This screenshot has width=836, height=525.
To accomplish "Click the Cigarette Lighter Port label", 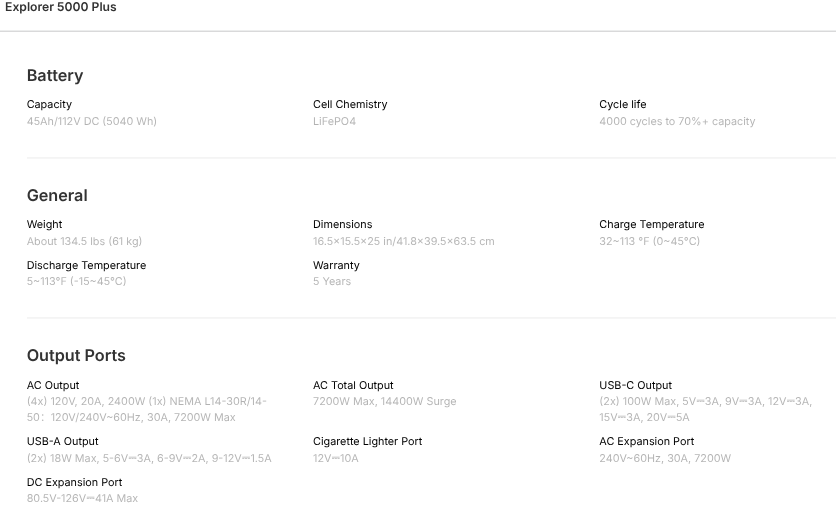I will pyautogui.click(x=367, y=441).
